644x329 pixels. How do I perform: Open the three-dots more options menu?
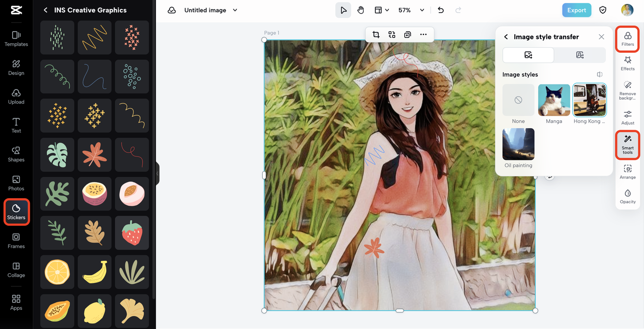tap(424, 34)
